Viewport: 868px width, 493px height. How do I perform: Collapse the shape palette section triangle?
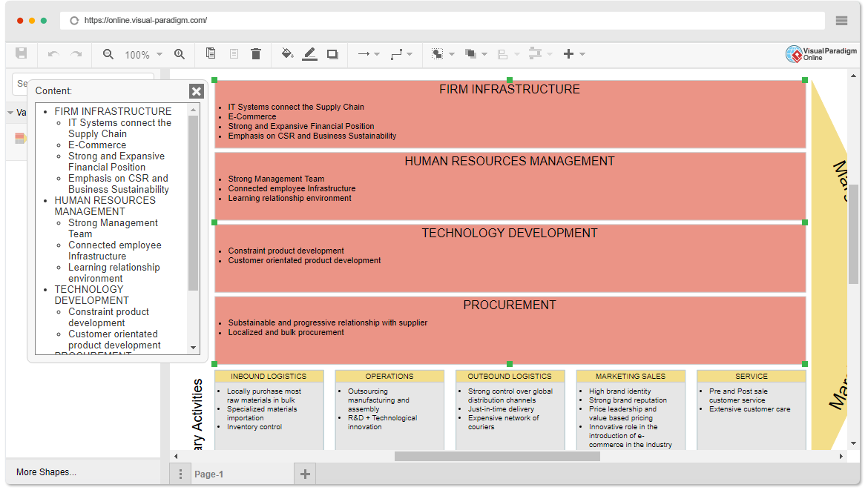tap(10, 113)
